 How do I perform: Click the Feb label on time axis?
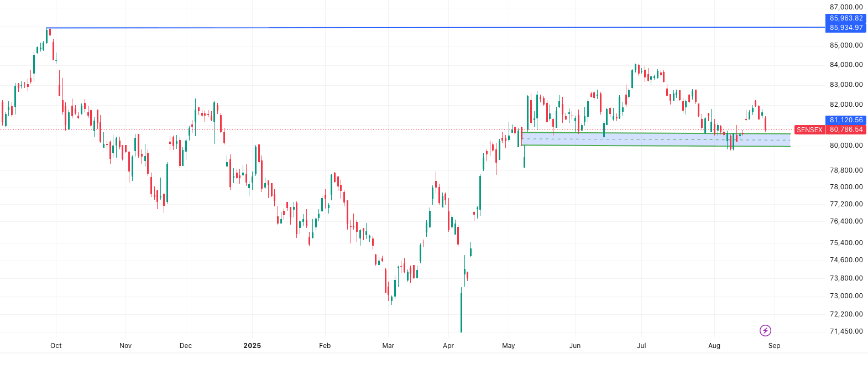[x=325, y=346]
